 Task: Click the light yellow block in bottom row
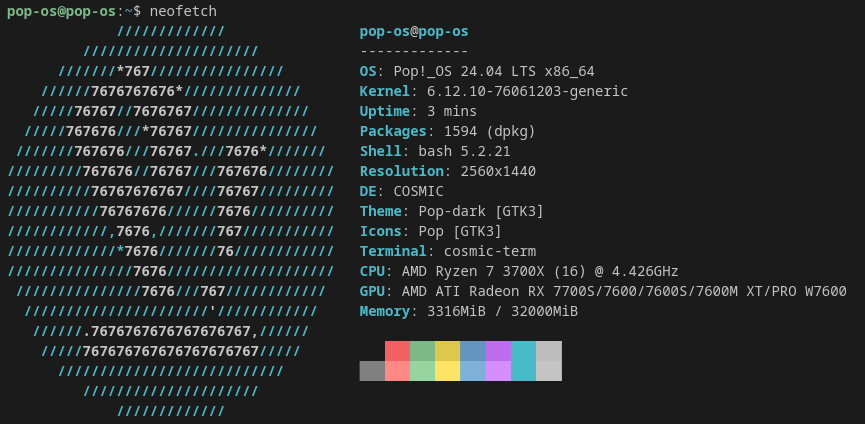point(447,371)
